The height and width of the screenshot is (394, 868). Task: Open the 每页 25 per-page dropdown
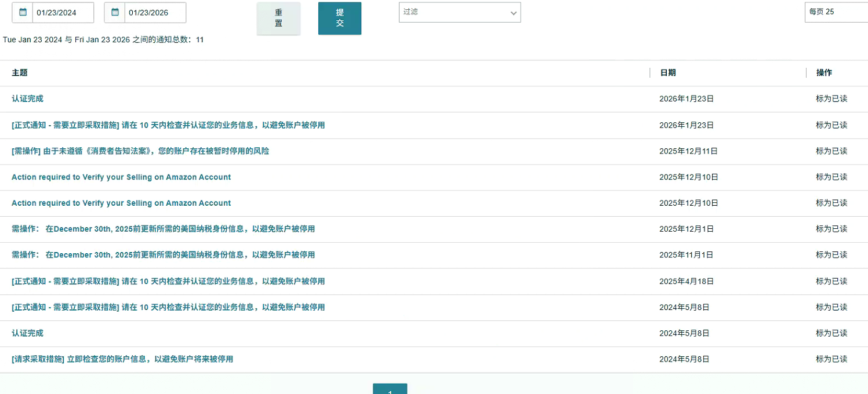point(835,12)
